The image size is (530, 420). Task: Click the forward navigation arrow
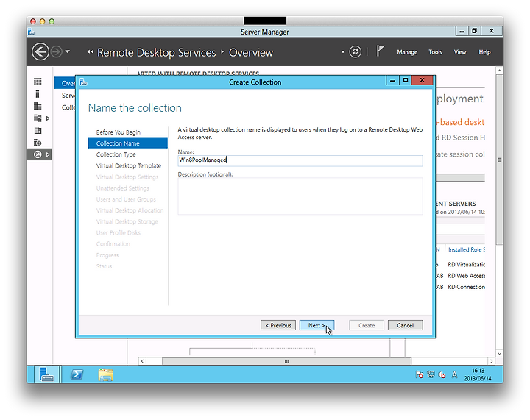click(57, 52)
